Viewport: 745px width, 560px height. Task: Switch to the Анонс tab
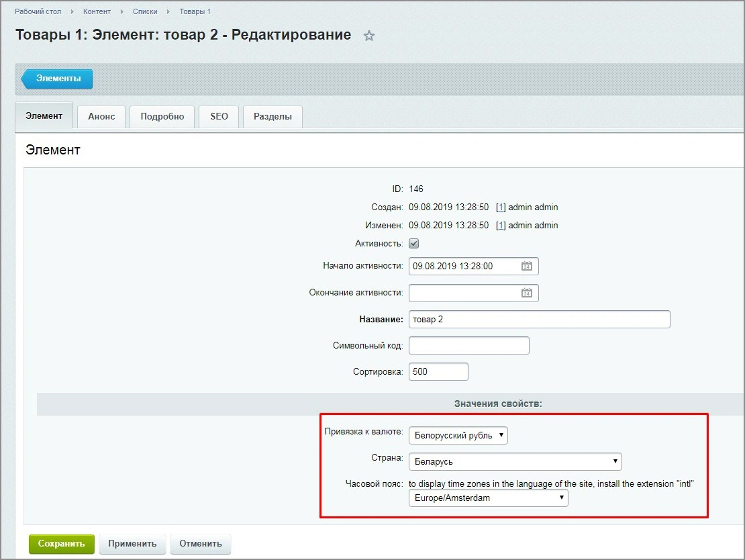click(101, 116)
